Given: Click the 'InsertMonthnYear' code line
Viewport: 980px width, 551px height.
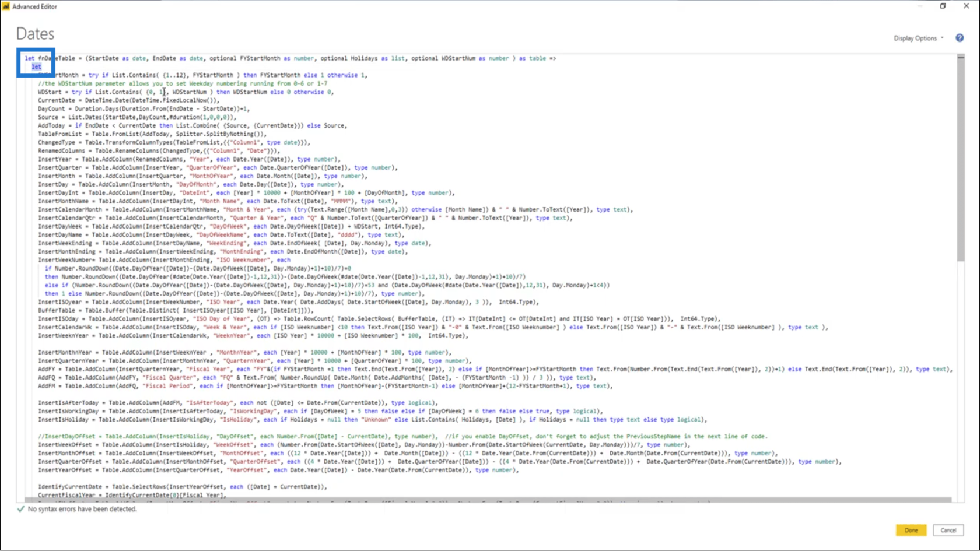Looking at the screenshot, I should coord(246,352).
